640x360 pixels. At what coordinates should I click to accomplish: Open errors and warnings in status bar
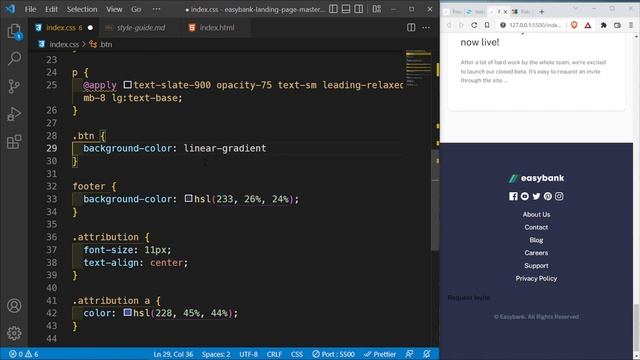[24, 354]
